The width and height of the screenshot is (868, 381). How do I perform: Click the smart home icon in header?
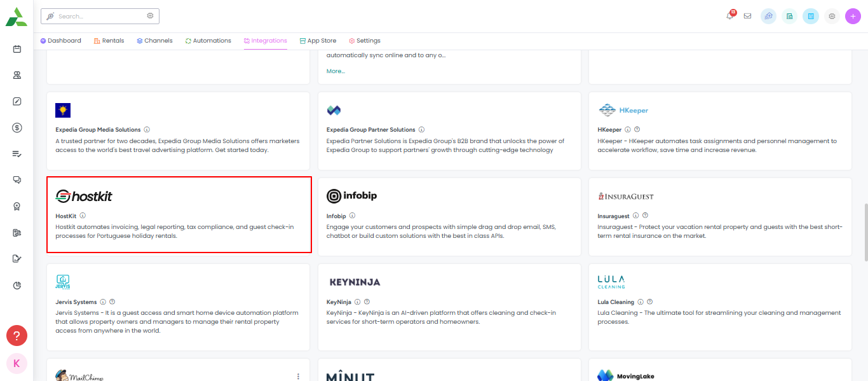coord(768,16)
